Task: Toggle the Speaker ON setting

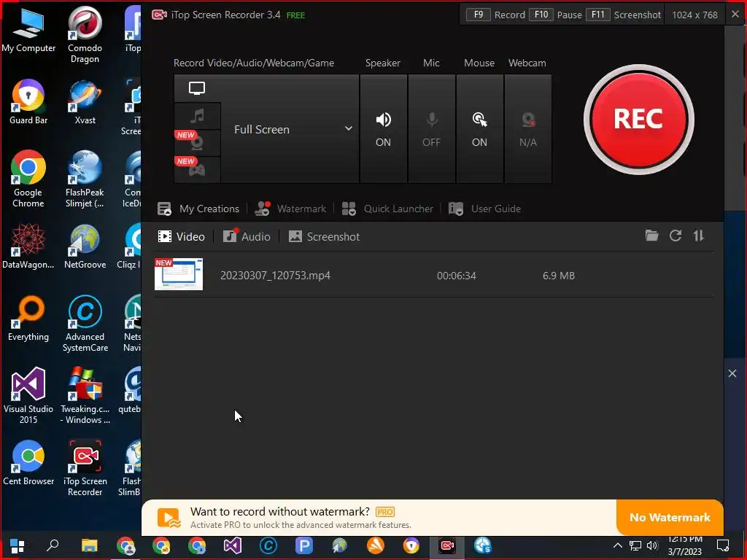Action: pyautogui.click(x=384, y=129)
